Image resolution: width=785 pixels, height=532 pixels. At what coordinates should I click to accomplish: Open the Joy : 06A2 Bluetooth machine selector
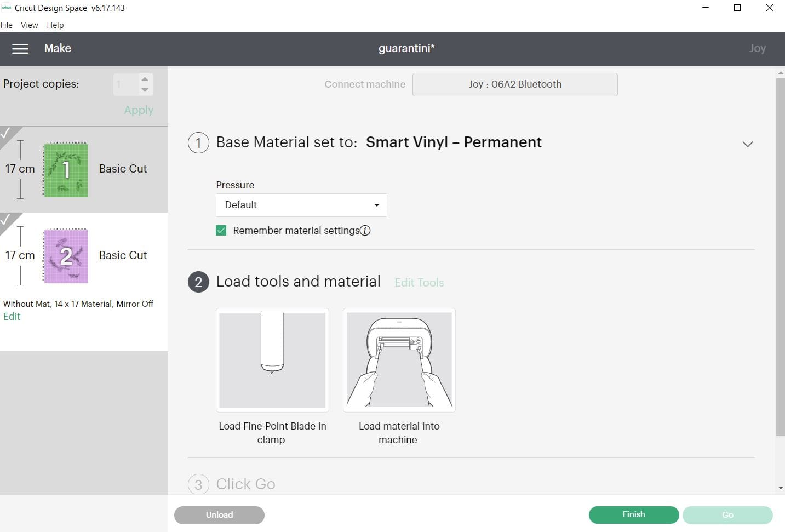tap(515, 84)
